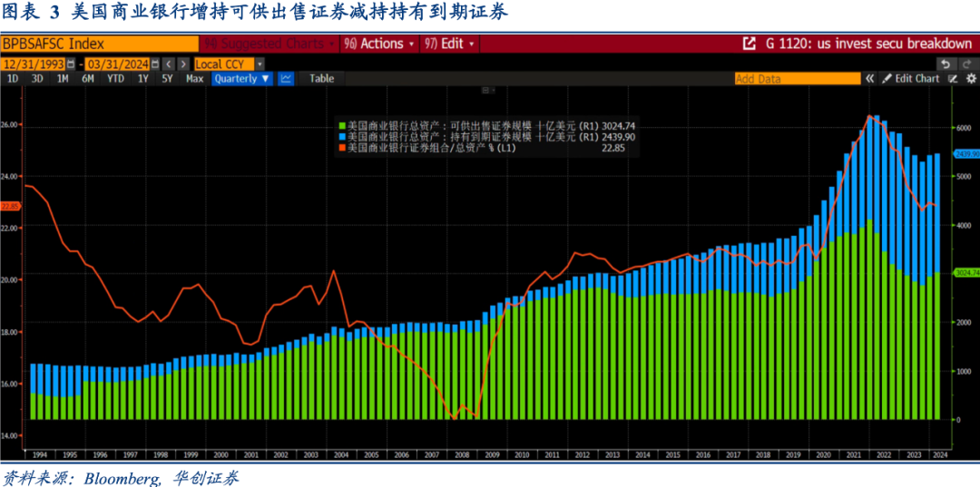The height and width of the screenshot is (487, 980).
Task: Select the 5Y time range
Action: [x=167, y=79]
